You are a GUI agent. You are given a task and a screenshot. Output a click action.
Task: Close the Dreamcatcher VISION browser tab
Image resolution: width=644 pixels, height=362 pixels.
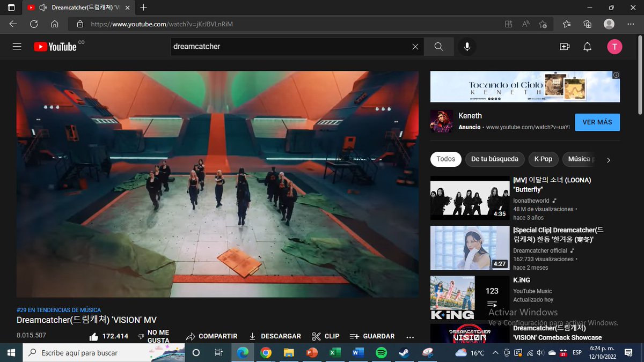(x=128, y=8)
